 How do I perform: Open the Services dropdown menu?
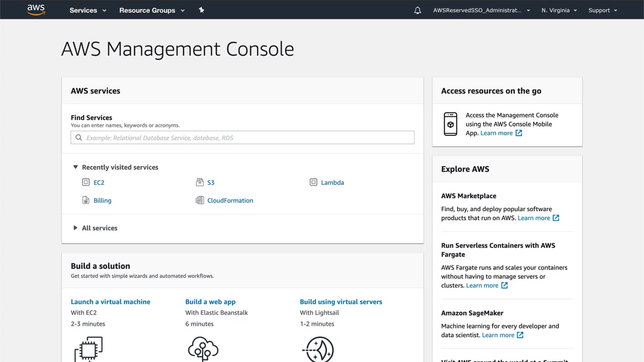pos(88,10)
